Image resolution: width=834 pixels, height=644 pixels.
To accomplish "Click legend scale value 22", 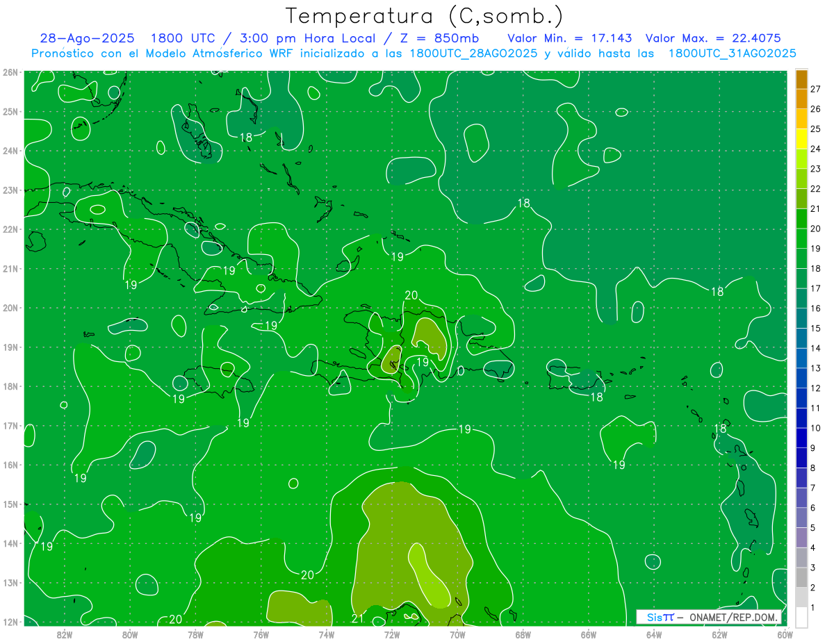I will [x=815, y=188].
